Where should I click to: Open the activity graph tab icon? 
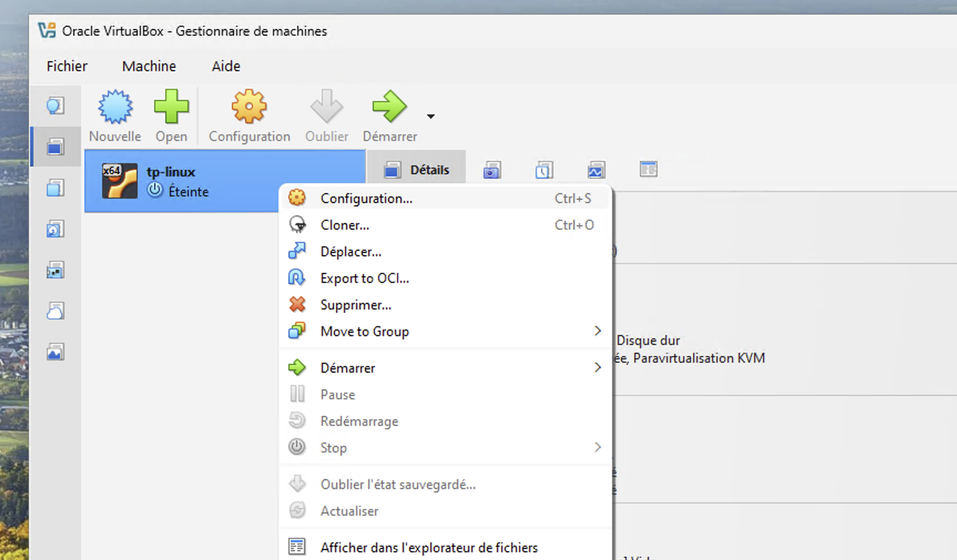(596, 170)
